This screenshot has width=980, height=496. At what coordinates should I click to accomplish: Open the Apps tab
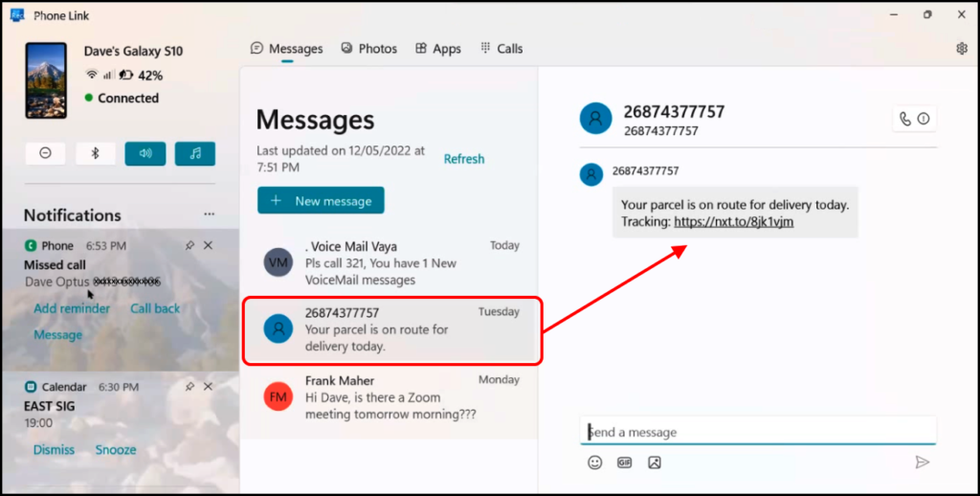point(438,49)
